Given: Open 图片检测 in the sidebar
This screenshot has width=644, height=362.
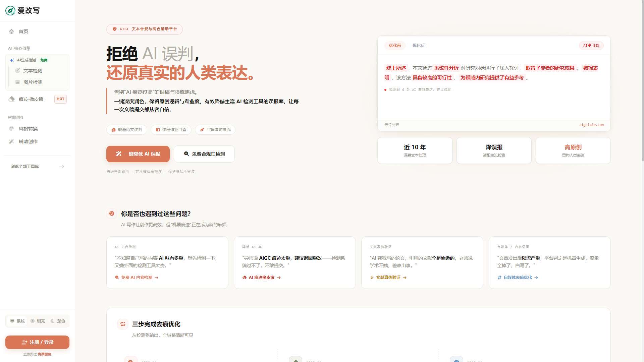Looking at the screenshot, I should point(39,82).
